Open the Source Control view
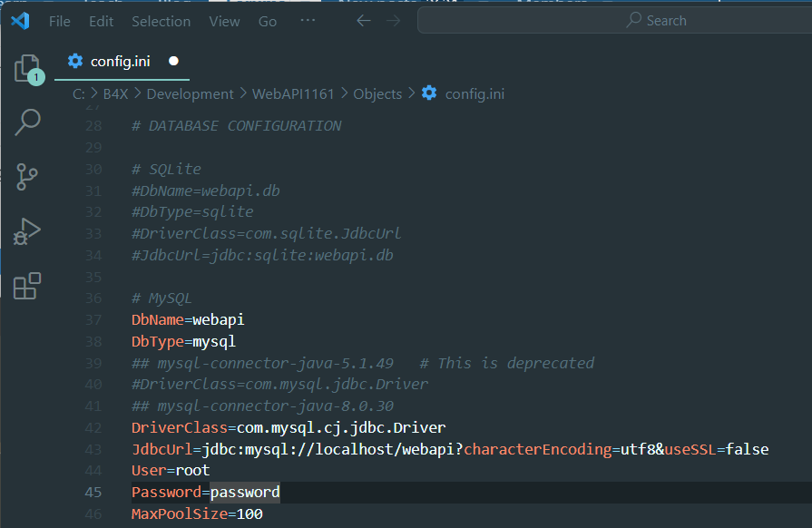Image resolution: width=812 pixels, height=528 pixels. [27, 176]
